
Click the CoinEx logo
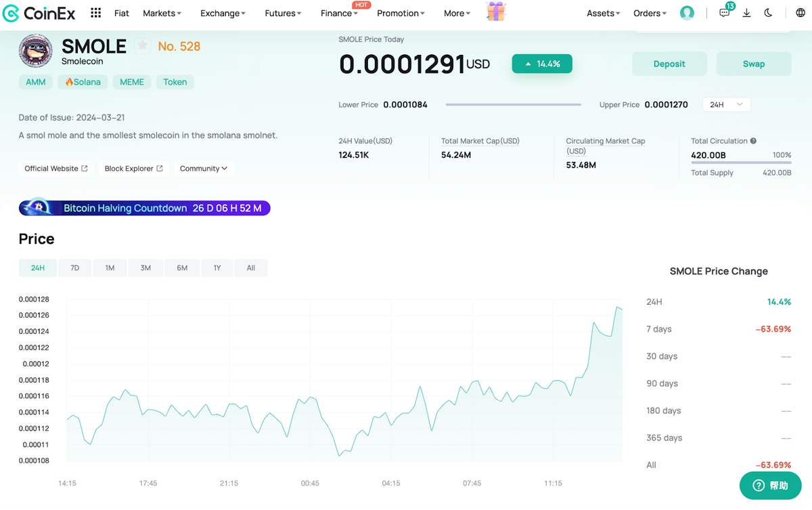pos(39,13)
